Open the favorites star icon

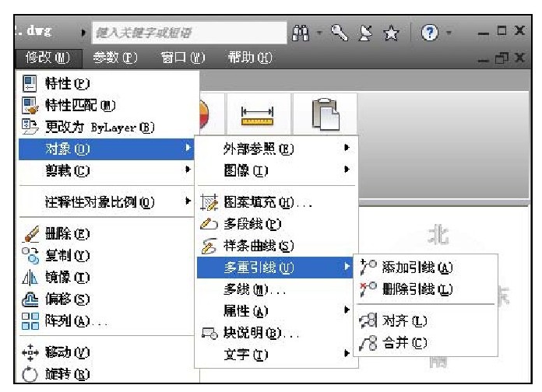tap(391, 33)
